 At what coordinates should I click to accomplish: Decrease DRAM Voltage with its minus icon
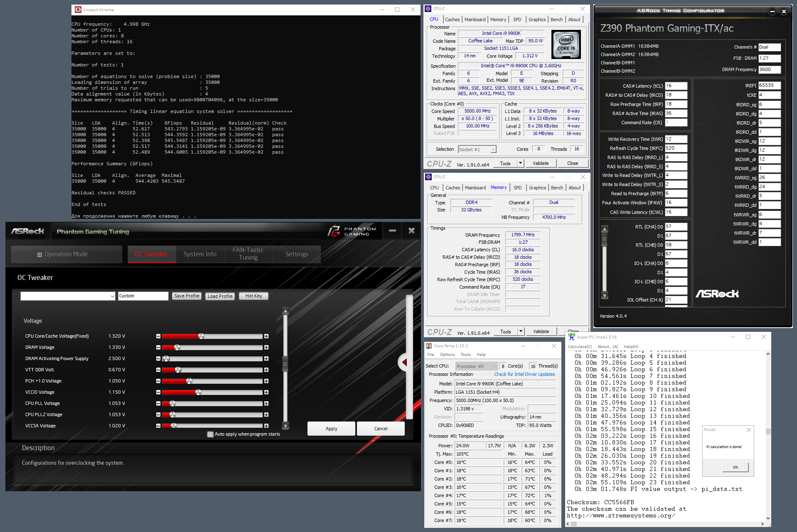click(158, 347)
